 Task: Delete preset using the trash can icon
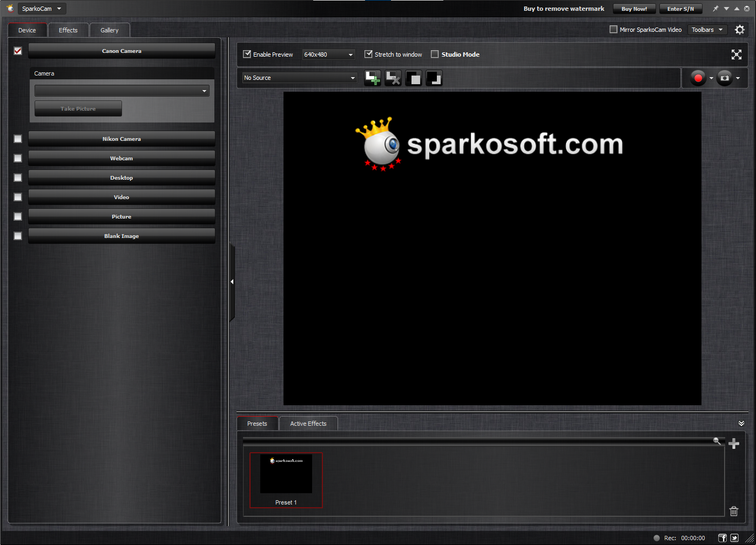733,511
